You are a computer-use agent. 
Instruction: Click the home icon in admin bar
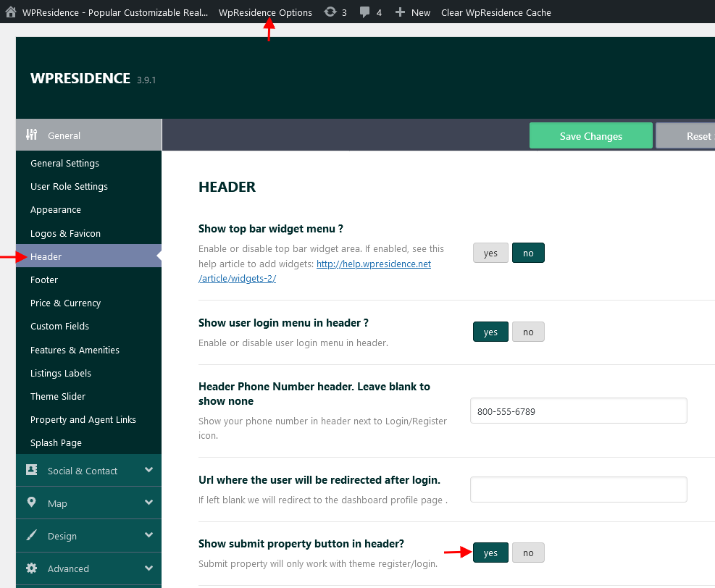(10, 12)
